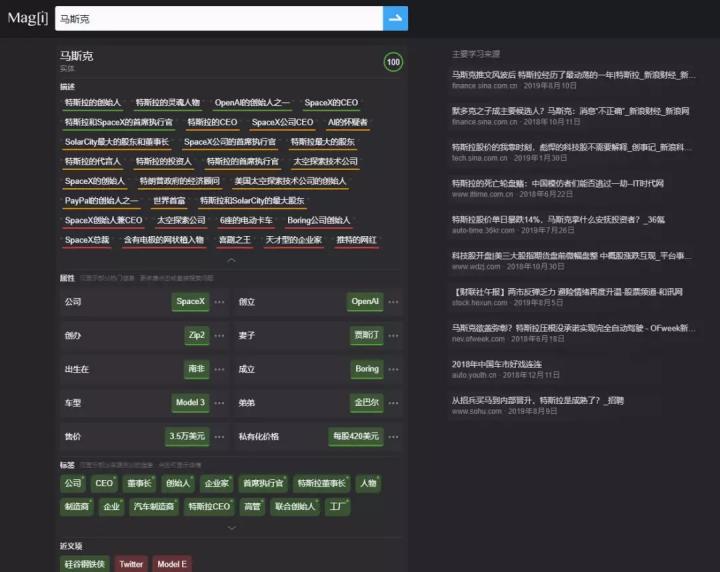
Task: Open source link 从招兵买马到内部晋升
Action: (538, 401)
